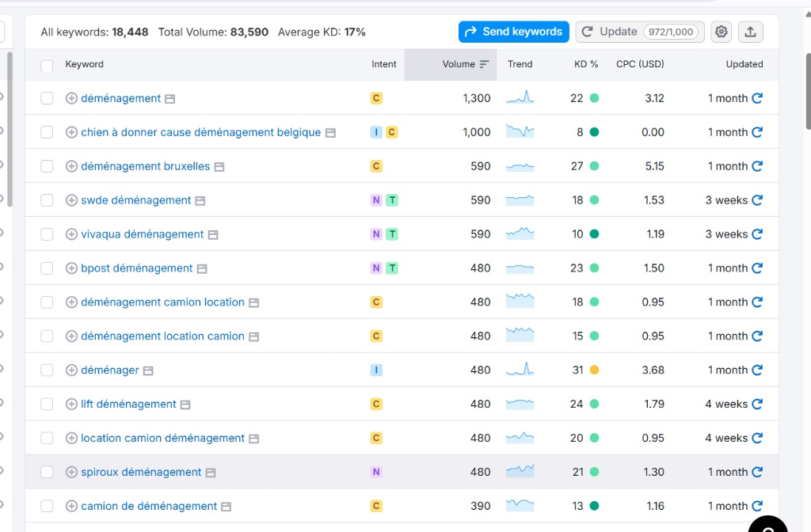Viewport: 811px width, 532px height.
Task: Sort by CPC (USD) column header
Action: click(x=640, y=64)
